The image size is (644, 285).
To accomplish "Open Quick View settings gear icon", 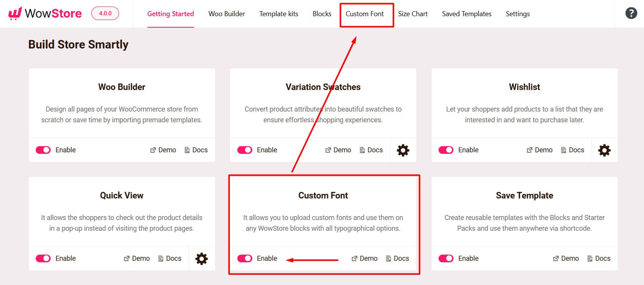I will 202,258.
